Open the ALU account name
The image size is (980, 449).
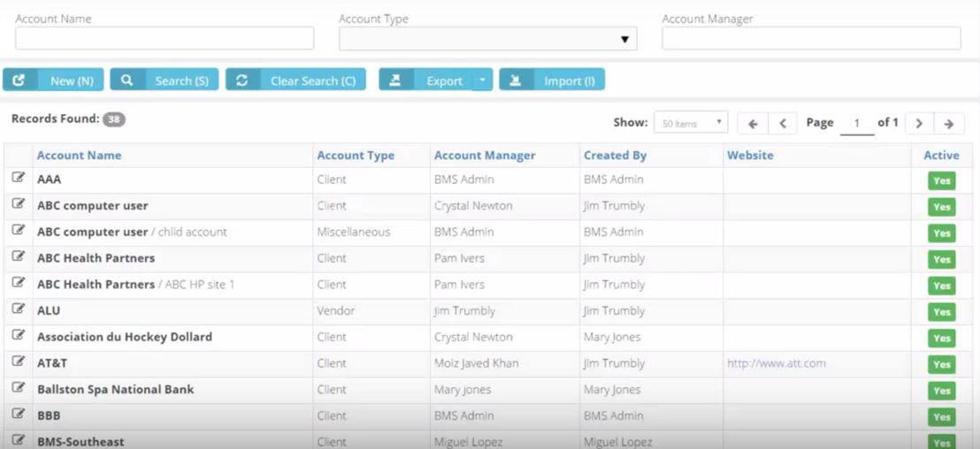pos(49,310)
